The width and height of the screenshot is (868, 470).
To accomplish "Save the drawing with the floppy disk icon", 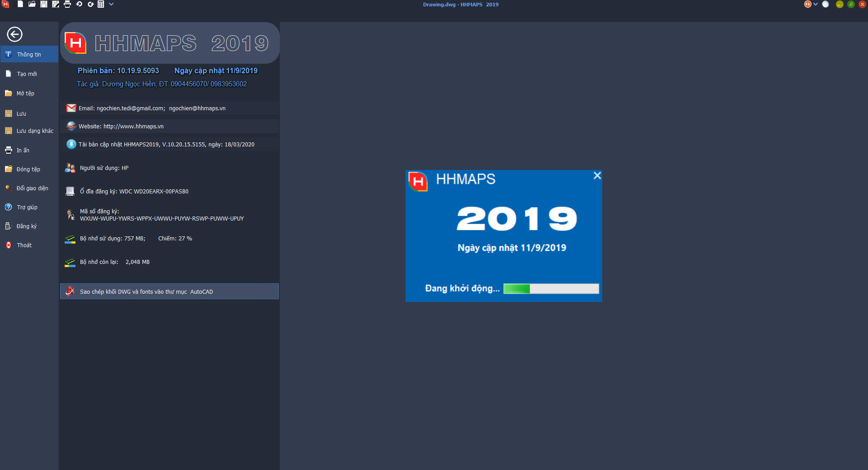I will pos(44,4).
